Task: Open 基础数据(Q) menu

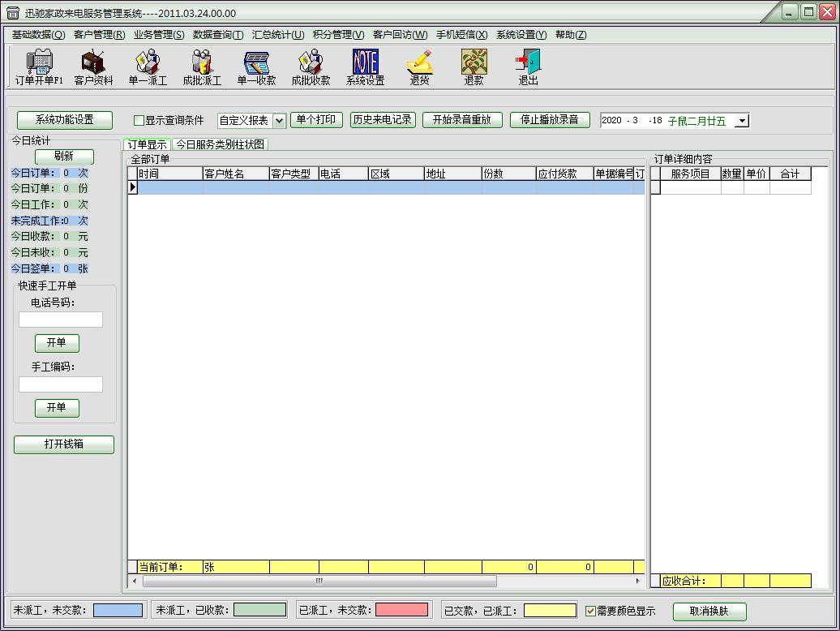Action: click(39, 35)
